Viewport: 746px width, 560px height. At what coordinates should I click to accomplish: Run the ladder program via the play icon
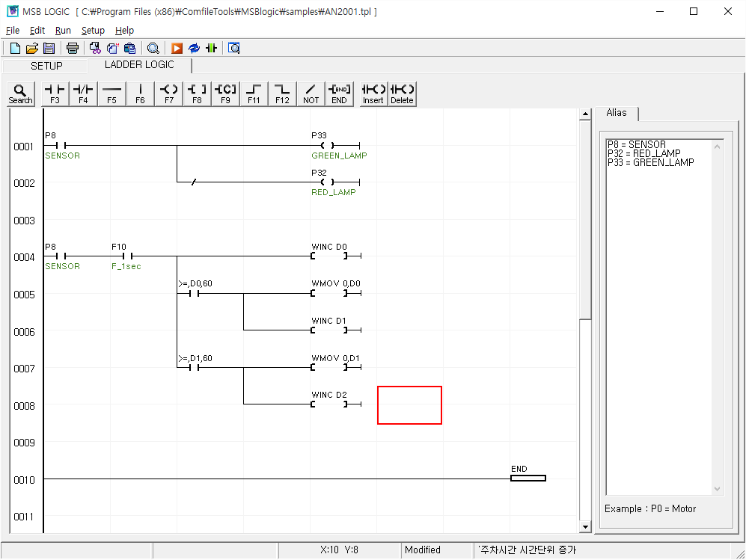point(175,47)
